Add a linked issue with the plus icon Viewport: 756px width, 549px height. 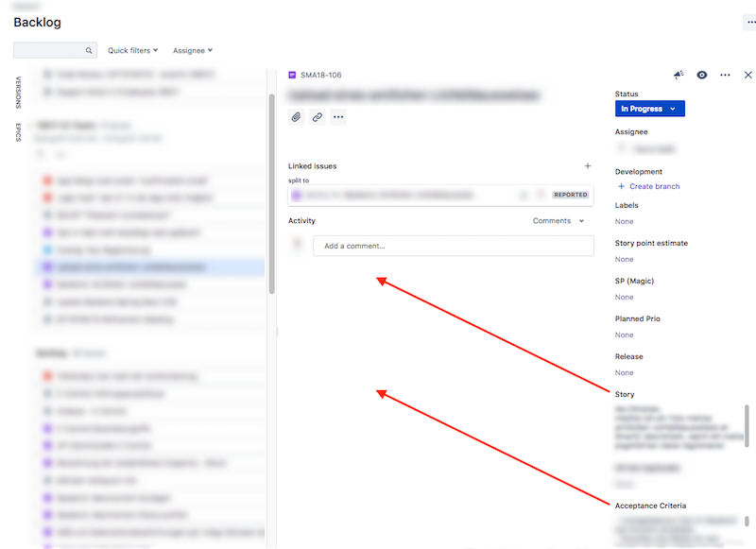(x=588, y=165)
